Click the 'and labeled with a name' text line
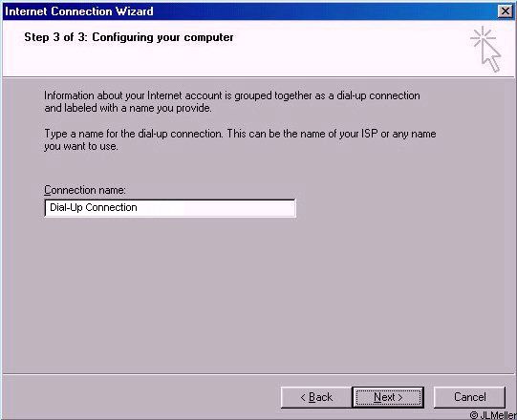This screenshot has height=420, width=517. tap(128, 108)
